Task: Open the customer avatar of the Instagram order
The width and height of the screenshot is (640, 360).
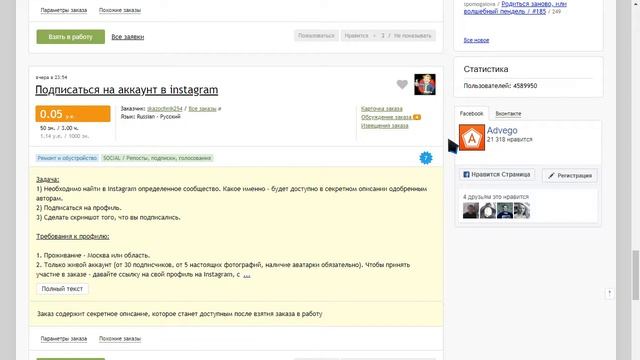Action: pyautogui.click(x=424, y=84)
